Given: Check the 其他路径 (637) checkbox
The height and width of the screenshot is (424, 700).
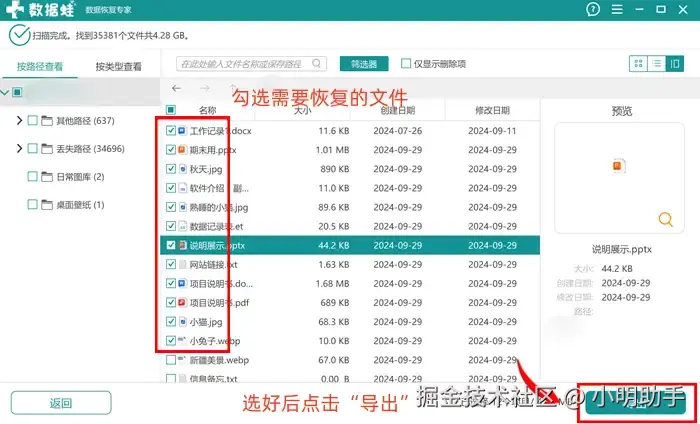Looking at the screenshot, I should pos(33,121).
